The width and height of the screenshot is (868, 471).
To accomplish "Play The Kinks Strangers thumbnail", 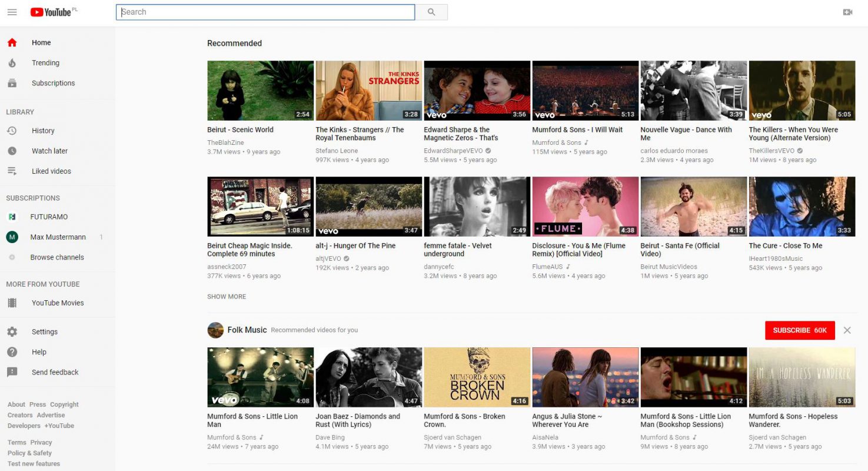I will pos(368,91).
